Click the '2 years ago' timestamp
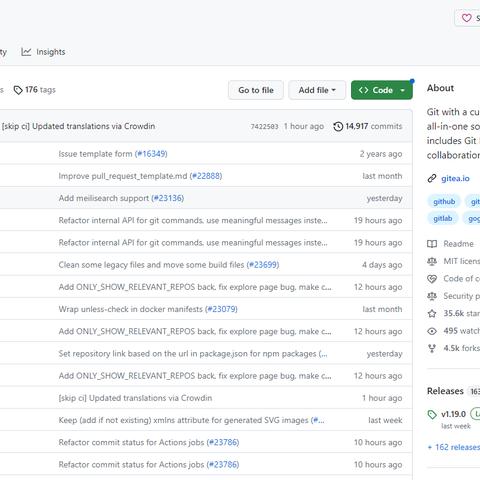Screen dimensions: 480x480 [x=381, y=154]
